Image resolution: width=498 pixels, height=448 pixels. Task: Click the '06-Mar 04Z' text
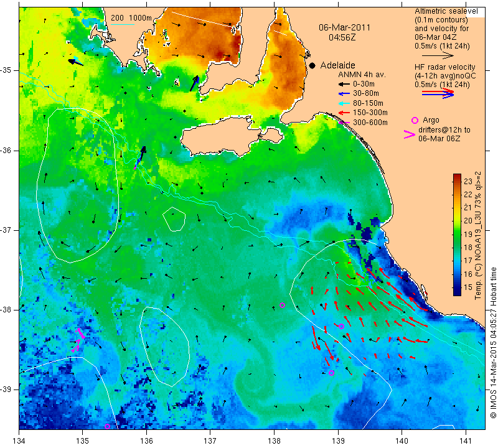point(436,37)
